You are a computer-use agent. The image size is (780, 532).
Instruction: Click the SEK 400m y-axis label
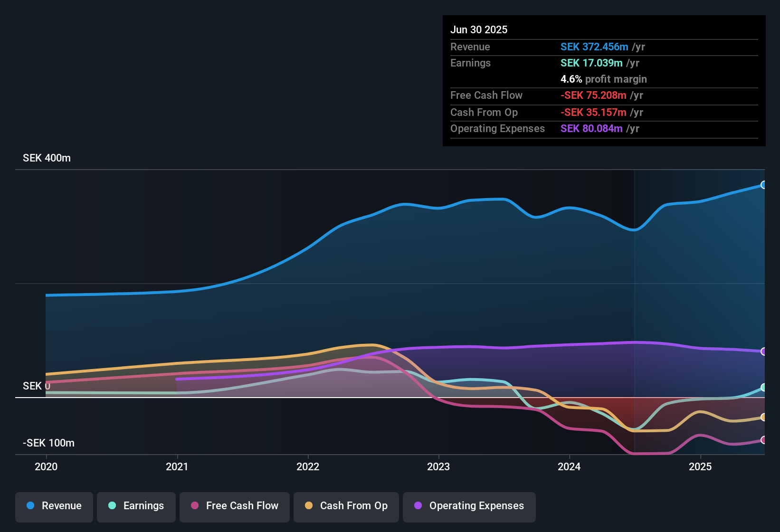coord(47,158)
